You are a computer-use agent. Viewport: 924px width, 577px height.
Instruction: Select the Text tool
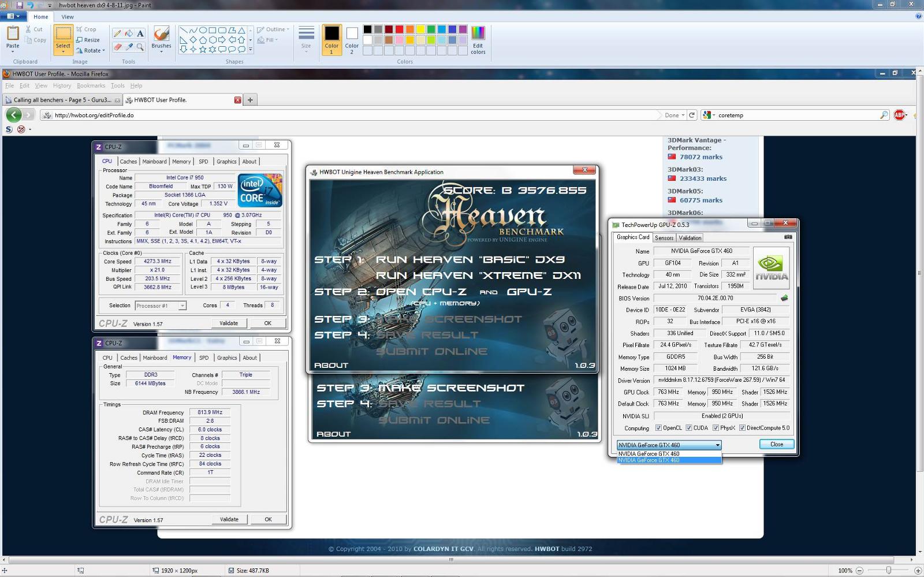pos(140,33)
